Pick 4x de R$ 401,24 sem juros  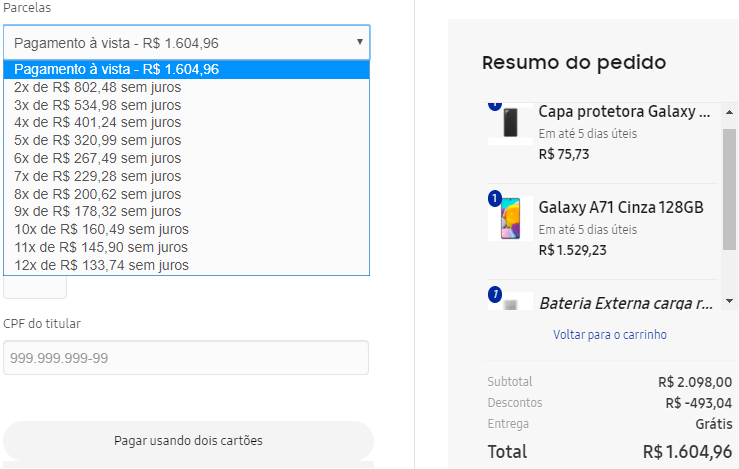pos(97,122)
